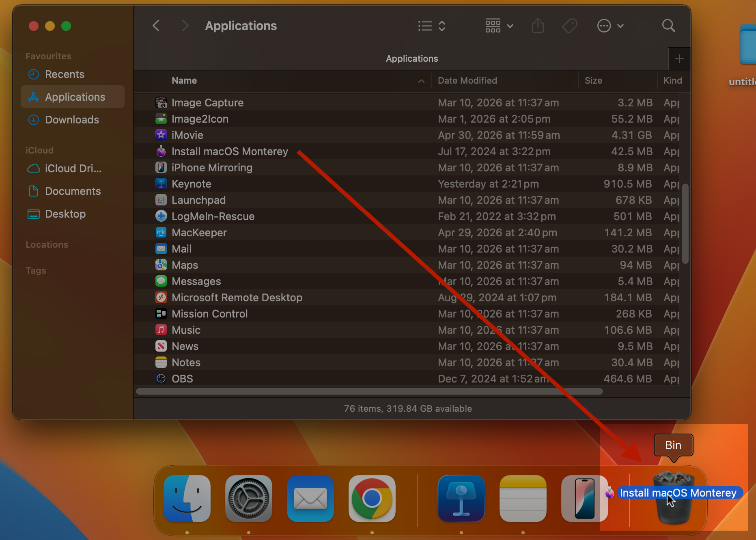Click Jul 17, 2024 date of Install macOS
This screenshot has width=756, height=540.
tap(494, 151)
